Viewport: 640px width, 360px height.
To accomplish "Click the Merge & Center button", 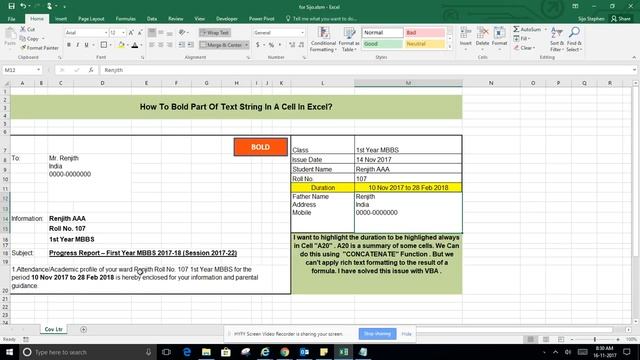I will point(222,45).
